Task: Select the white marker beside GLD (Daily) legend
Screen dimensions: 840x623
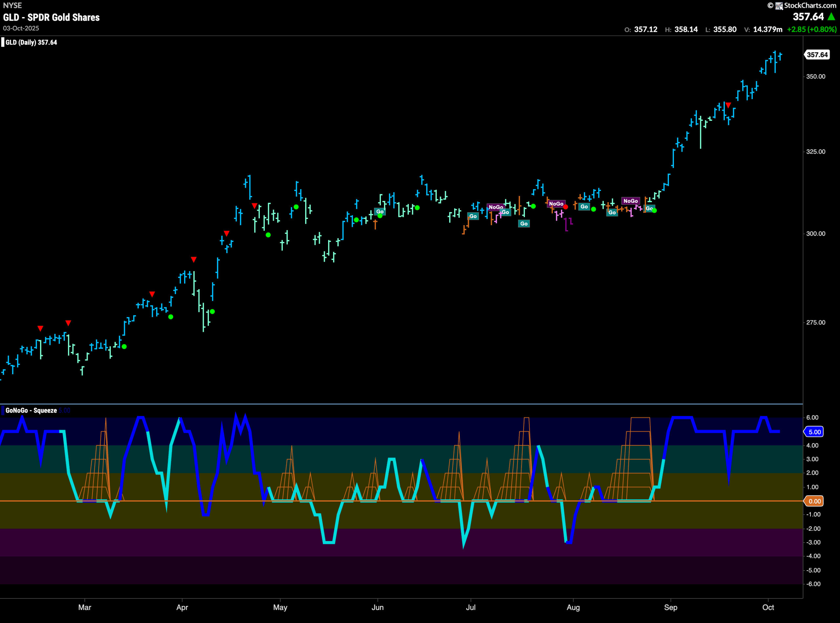Action: [3, 42]
